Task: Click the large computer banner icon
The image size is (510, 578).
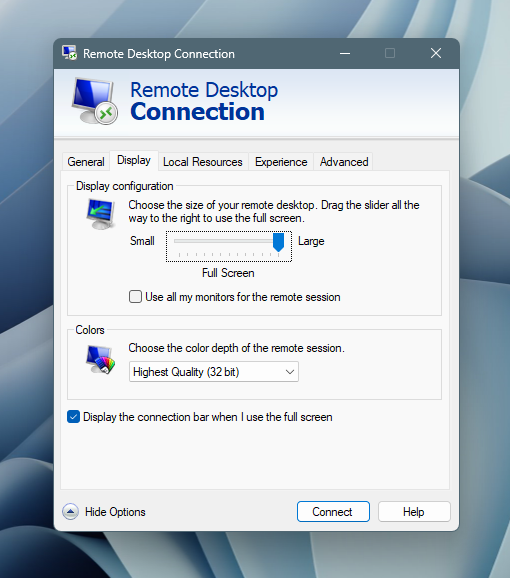Action: 94,101
